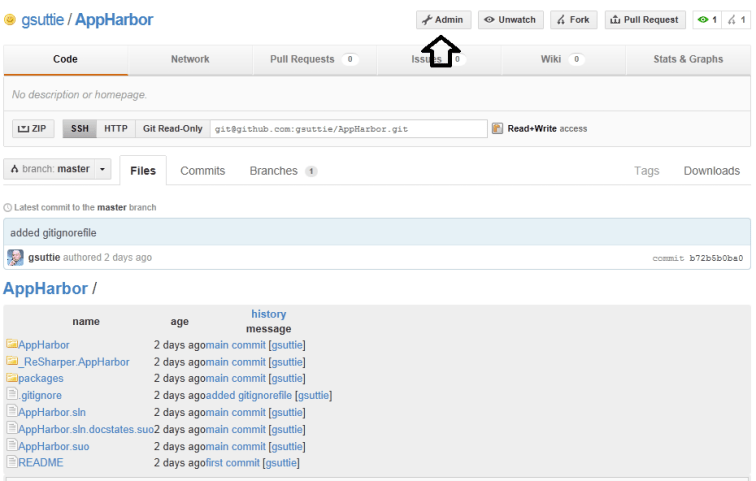The height and width of the screenshot is (481, 756).
Task: Switch to the Code tab
Action: click(x=65, y=59)
